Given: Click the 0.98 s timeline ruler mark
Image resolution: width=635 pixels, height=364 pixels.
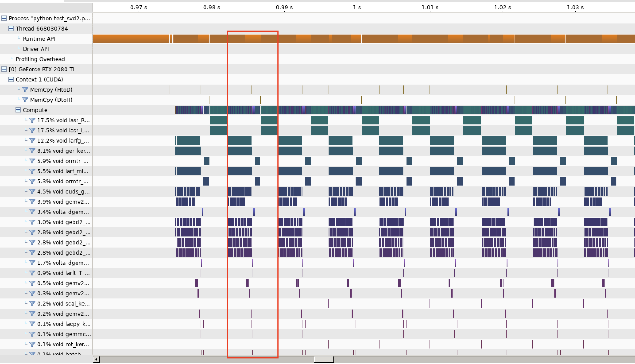Looking at the screenshot, I should pos(211,8).
